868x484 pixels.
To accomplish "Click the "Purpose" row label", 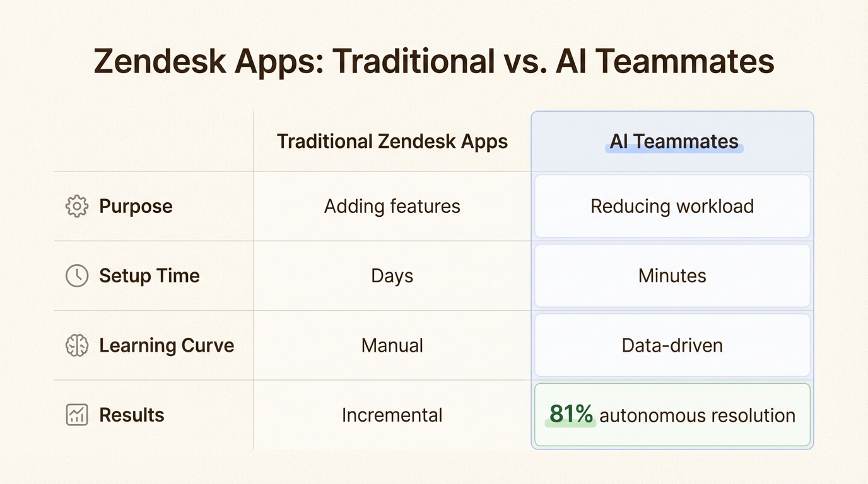I will [x=136, y=206].
